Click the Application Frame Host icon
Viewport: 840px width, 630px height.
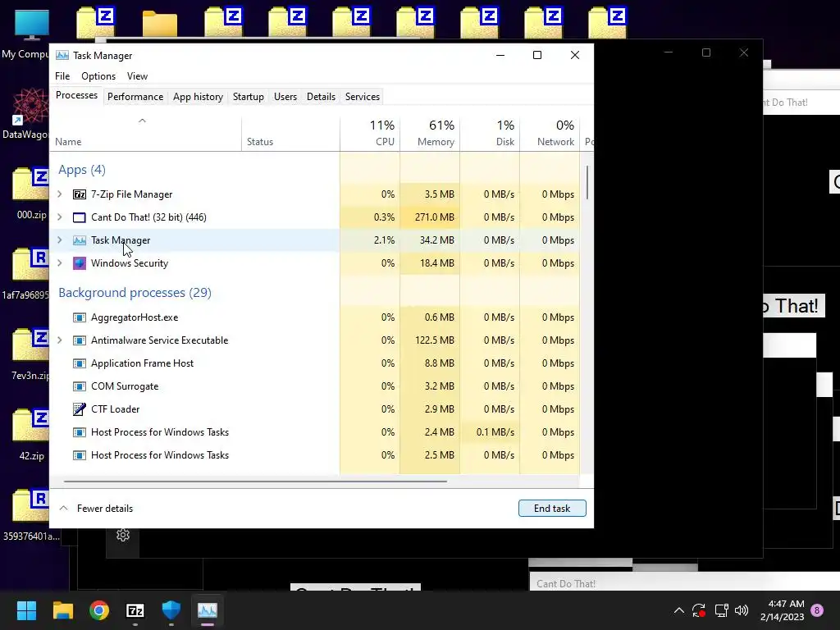(x=80, y=363)
